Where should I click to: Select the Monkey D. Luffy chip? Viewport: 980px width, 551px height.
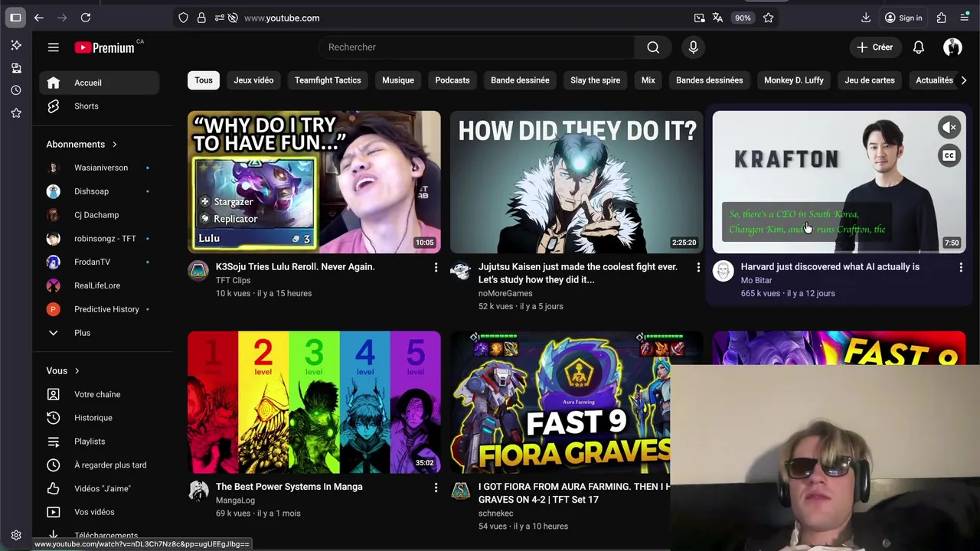point(794,80)
